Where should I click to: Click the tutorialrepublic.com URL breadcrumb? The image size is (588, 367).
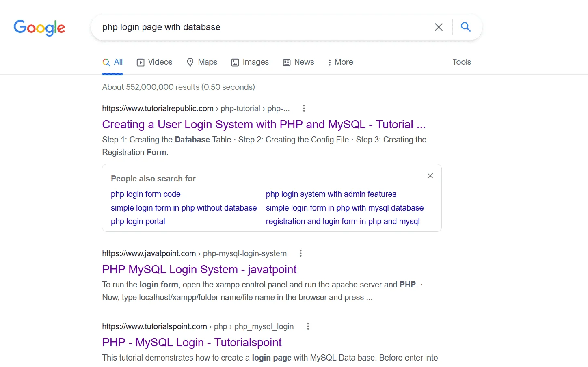(196, 109)
